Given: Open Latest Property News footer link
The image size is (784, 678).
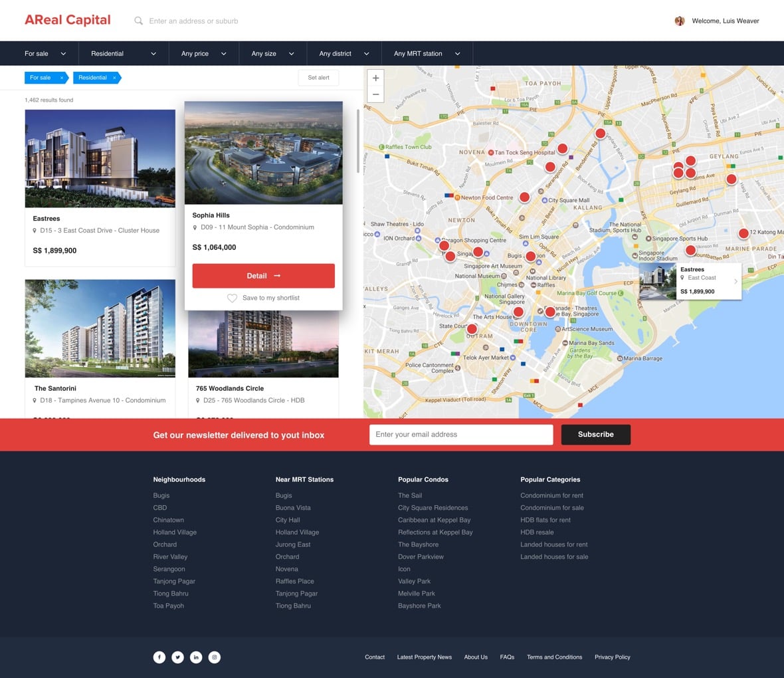Looking at the screenshot, I should 425,657.
